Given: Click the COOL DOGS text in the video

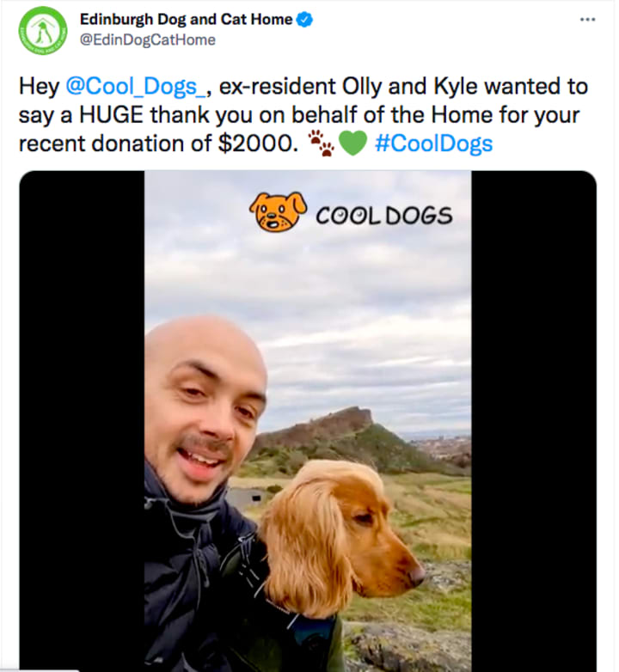Looking at the screenshot, I should [384, 215].
